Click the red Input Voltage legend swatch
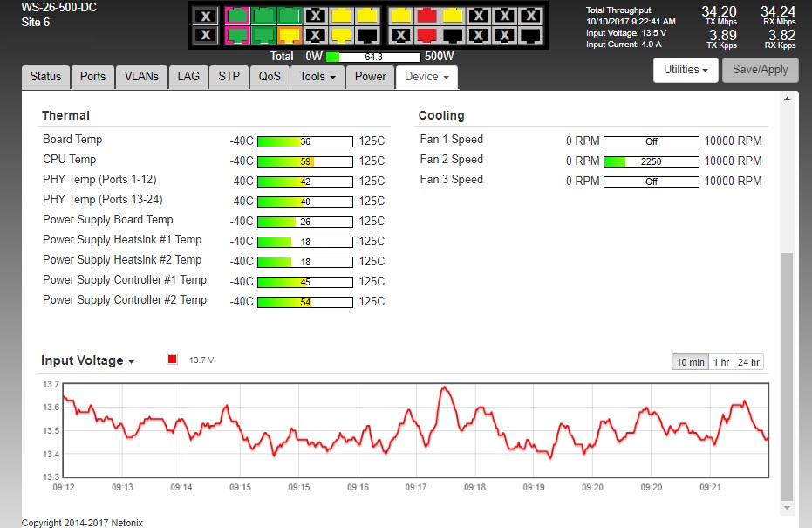812x528 pixels. pyautogui.click(x=173, y=360)
